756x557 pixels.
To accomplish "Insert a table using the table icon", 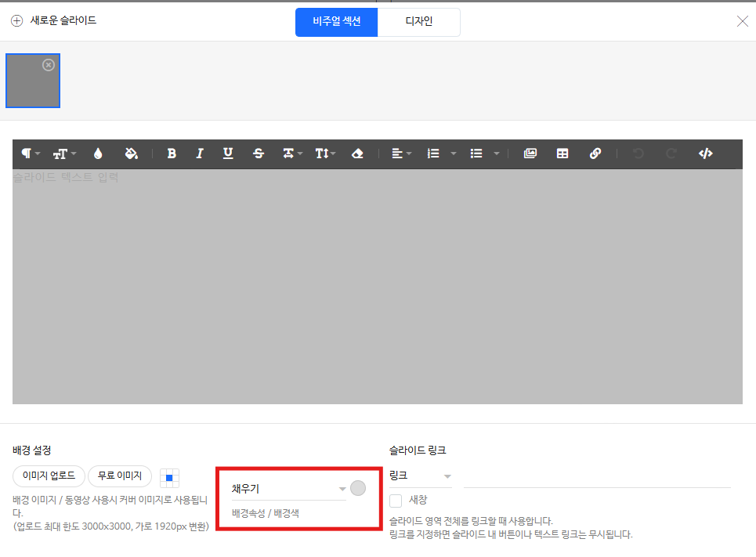I will [562, 154].
